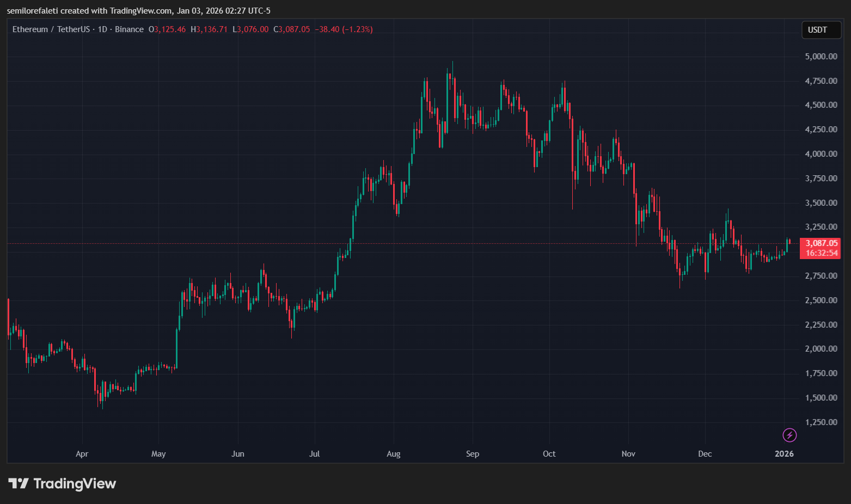Screen dimensions: 851x504
Task: Toggle the USDT currency button
Action: tap(821, 30)
